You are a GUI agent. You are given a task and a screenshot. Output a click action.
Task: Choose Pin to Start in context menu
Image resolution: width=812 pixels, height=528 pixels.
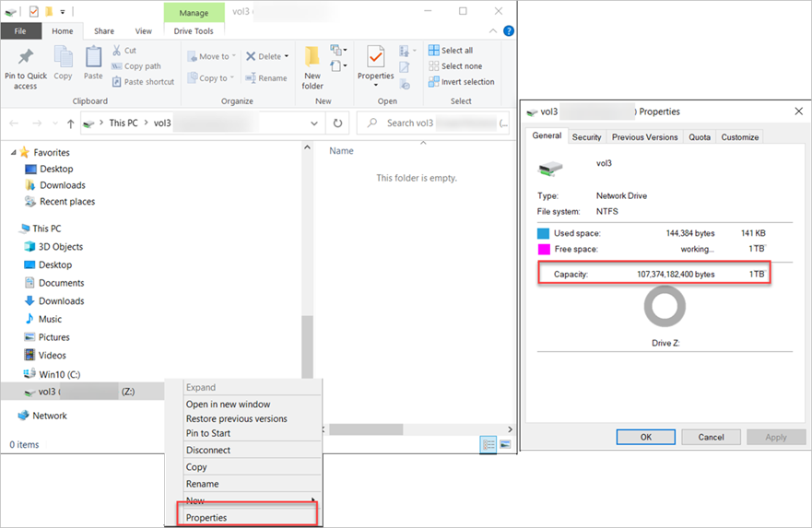pyautogui.click(x=253, y=433)
